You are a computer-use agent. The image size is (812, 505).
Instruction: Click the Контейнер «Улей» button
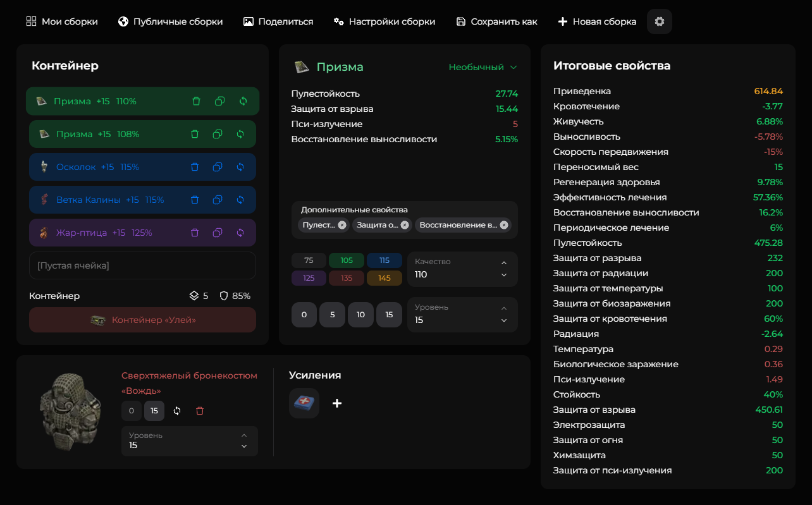142,320
